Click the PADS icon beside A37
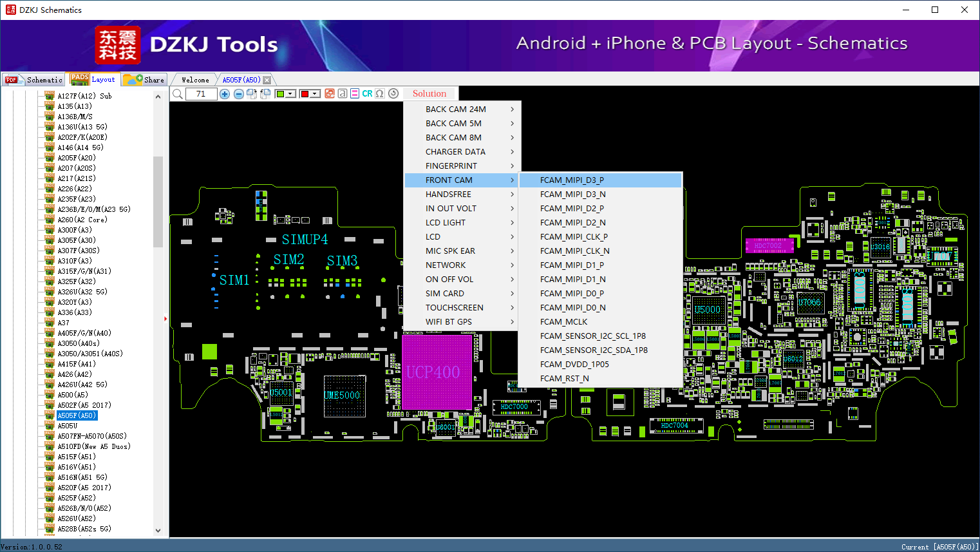 tap(50, 323)
